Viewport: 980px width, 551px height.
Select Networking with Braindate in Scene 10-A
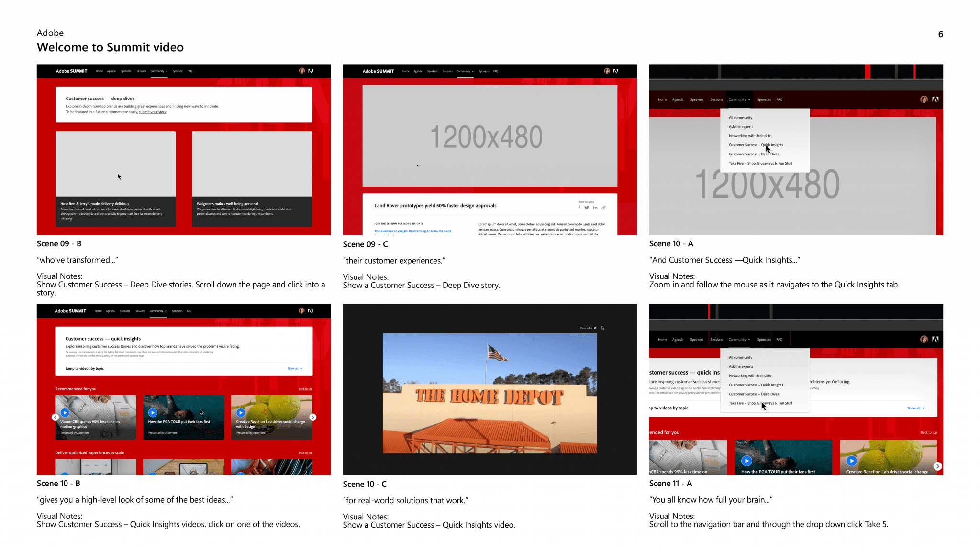pyautogui.click(x=750, y=136)
